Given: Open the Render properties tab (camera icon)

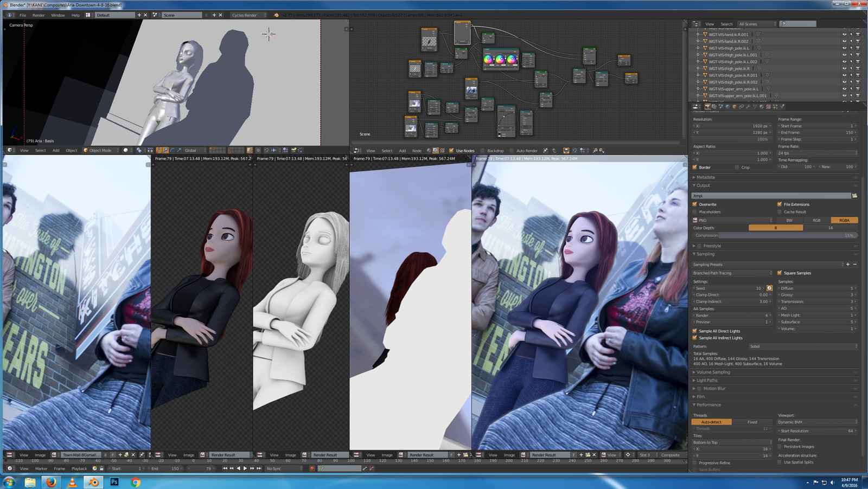Looking at the screenshot, I should 707,106.
